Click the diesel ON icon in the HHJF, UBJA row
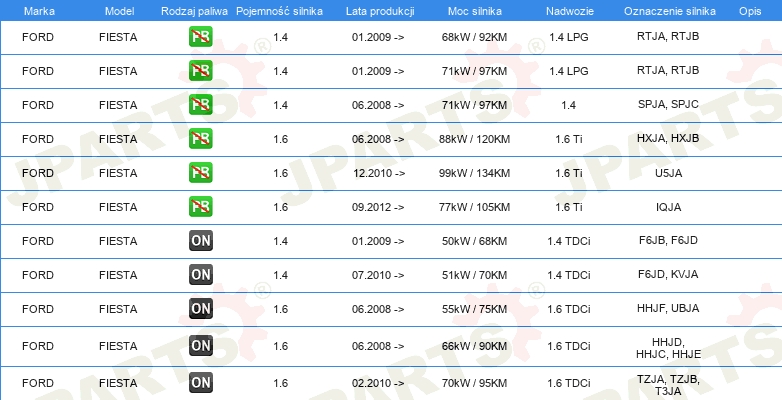This screenshot has height=400, width=782. [x=200, y=309]
